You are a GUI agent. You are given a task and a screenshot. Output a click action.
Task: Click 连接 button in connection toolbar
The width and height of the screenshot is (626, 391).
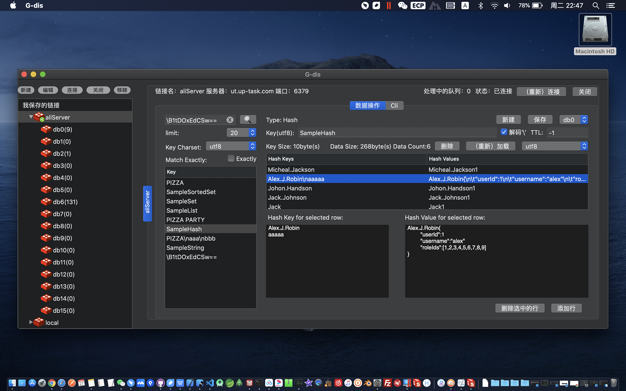[72, 90]
